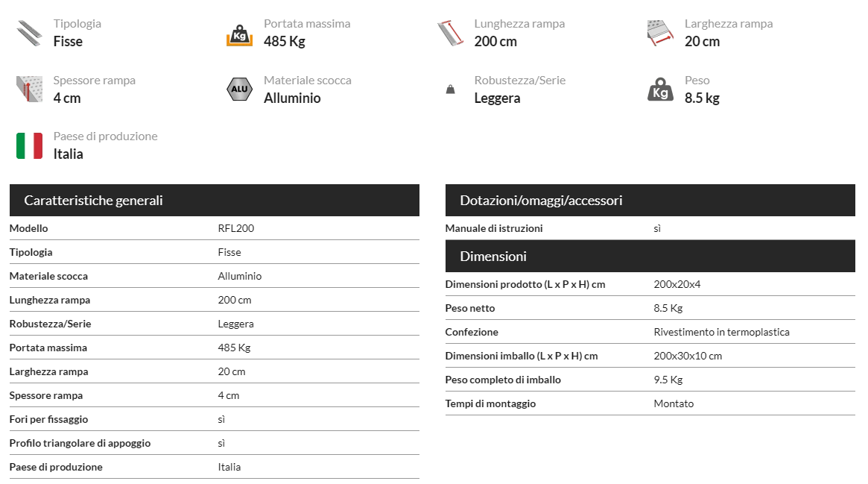Click the Tipologia fixed ramps icon

(29, 34)
